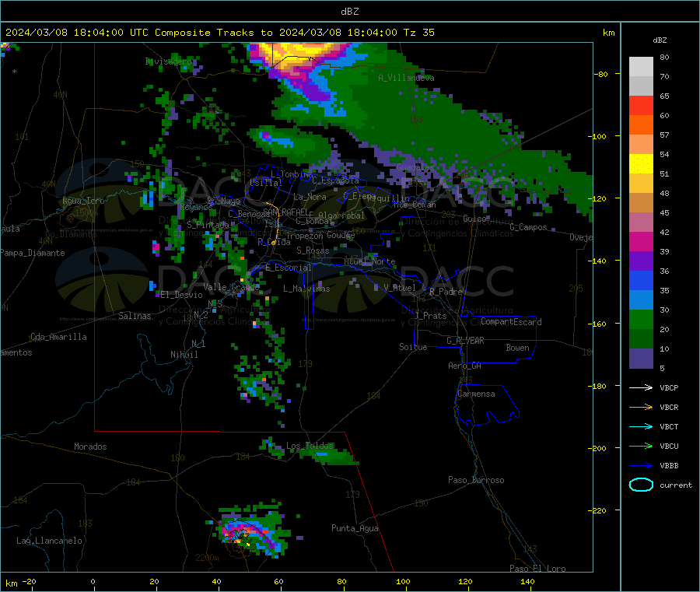The image size is (700, 592).
Task: Select the light gray 70 dBZ color swatch
Action: pos(641,67)
